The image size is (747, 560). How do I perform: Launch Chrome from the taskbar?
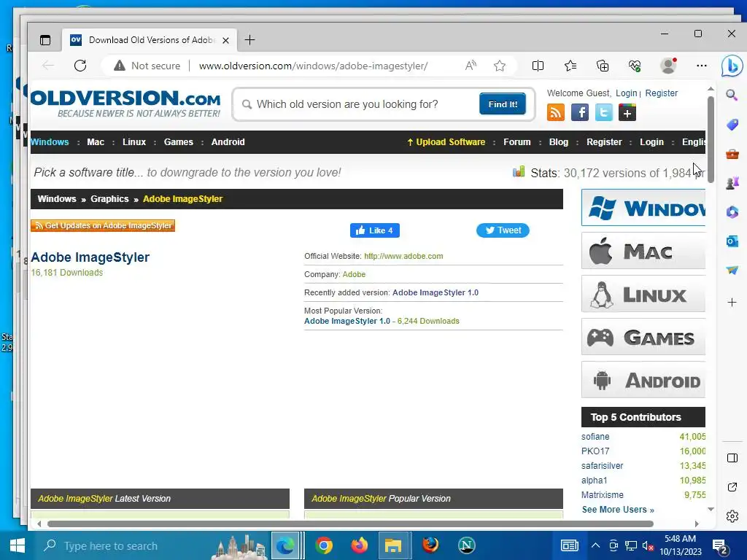coord(323,545)
